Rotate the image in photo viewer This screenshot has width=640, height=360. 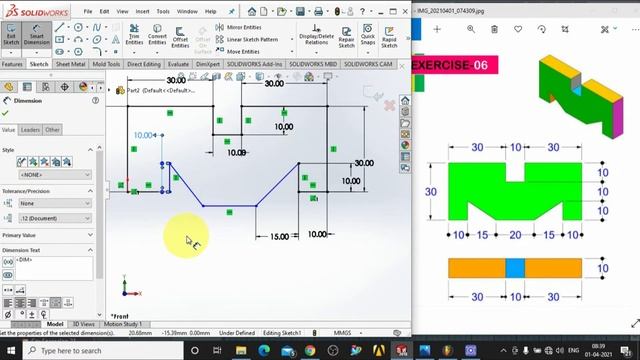coord(542,29)
